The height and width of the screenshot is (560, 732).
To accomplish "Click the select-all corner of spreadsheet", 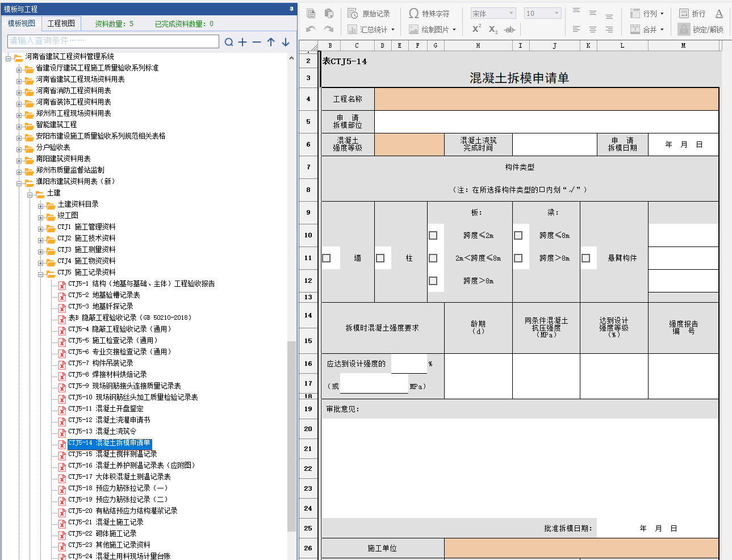I will coord(310,45).
